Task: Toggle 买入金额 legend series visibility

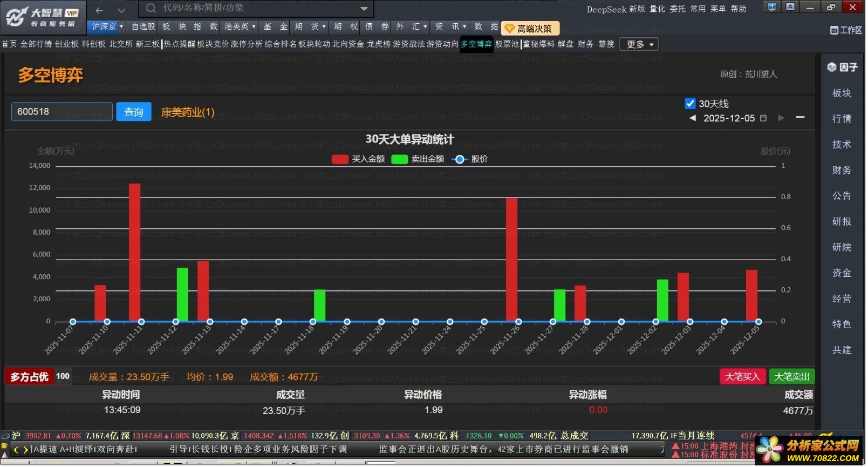Action: point(340,159)
